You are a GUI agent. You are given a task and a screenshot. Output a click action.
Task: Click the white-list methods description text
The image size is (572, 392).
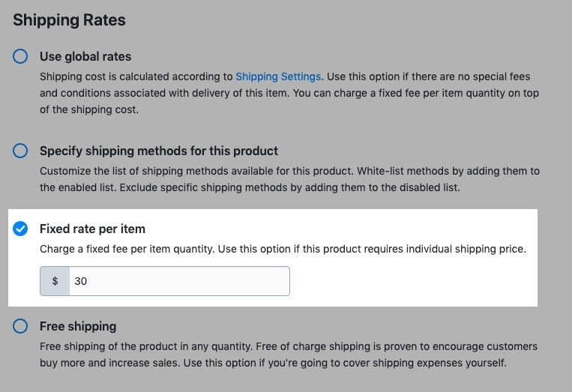click(x=289, y=179)
